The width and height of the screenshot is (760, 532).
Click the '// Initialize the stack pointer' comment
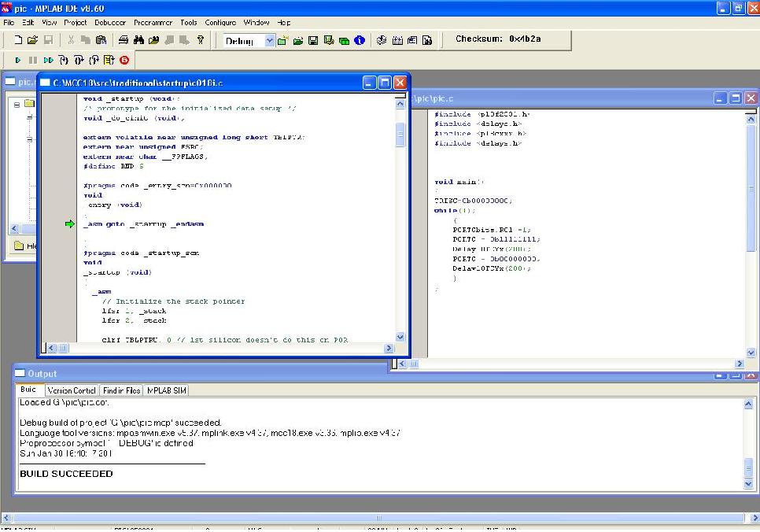(174, 301)
